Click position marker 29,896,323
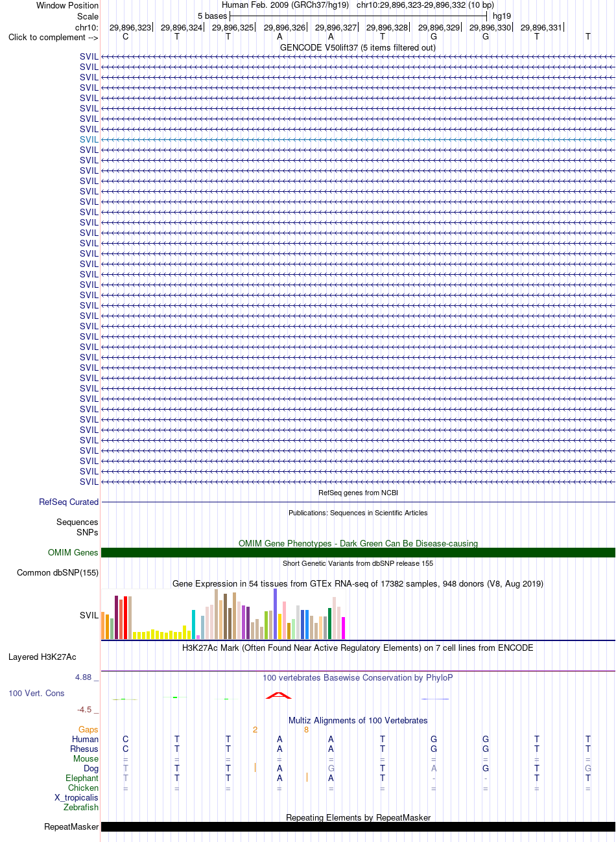Screen dimensions: 616x842 pyautogui.click(x=130, y=27)
